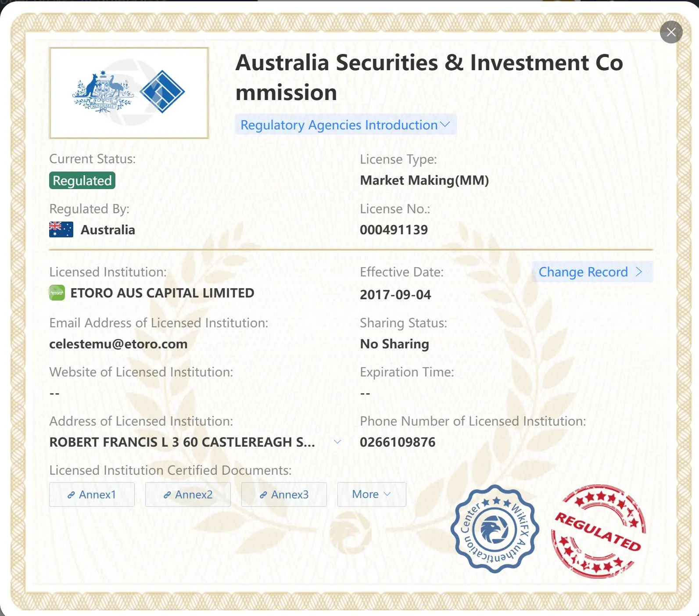
Task: Click the arrow beside Change Record
Action: coord(639,272)
